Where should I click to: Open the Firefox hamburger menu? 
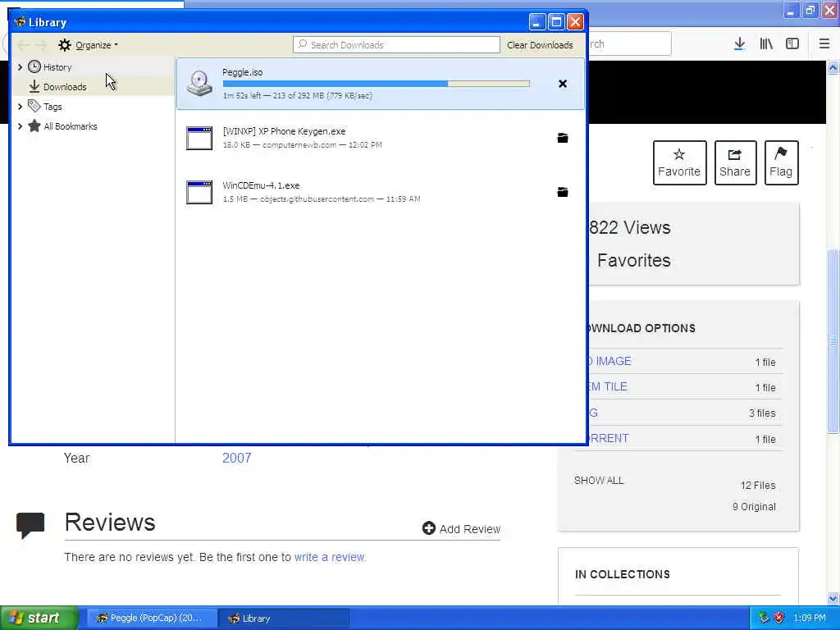[x=824, y=44]
